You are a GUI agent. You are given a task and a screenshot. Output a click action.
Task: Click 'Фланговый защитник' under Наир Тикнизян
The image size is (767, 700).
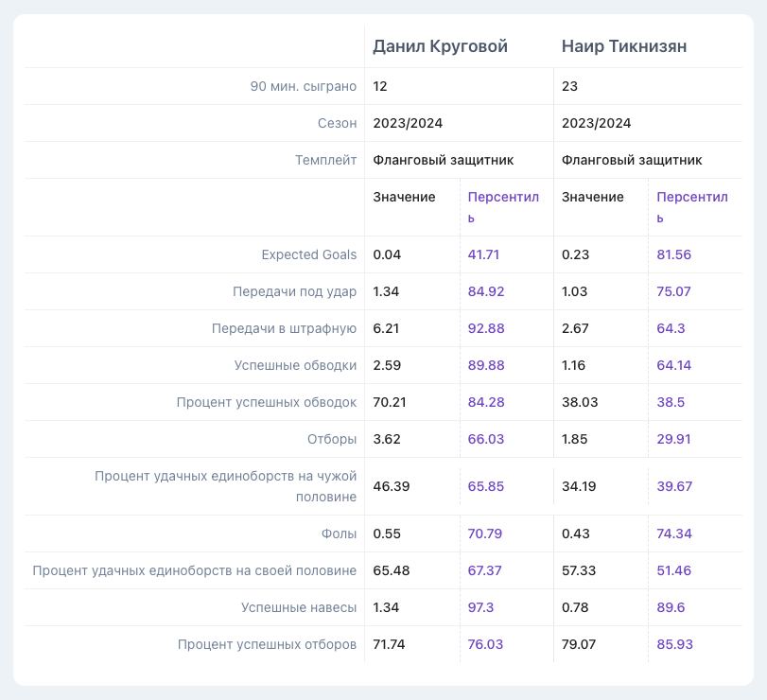(632, 160)
